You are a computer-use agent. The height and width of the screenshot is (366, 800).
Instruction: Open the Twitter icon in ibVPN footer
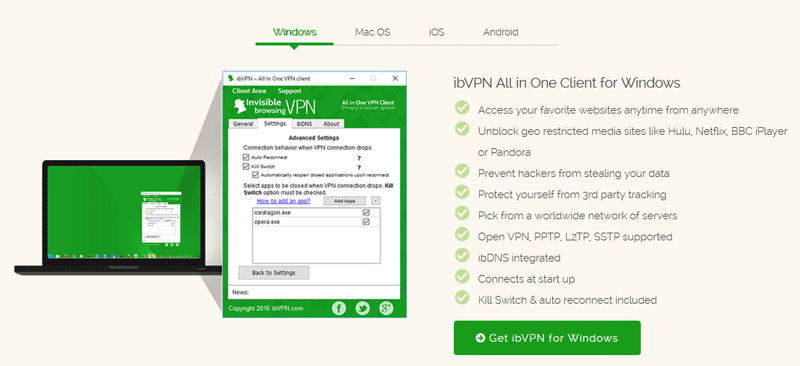coord(363,308)
